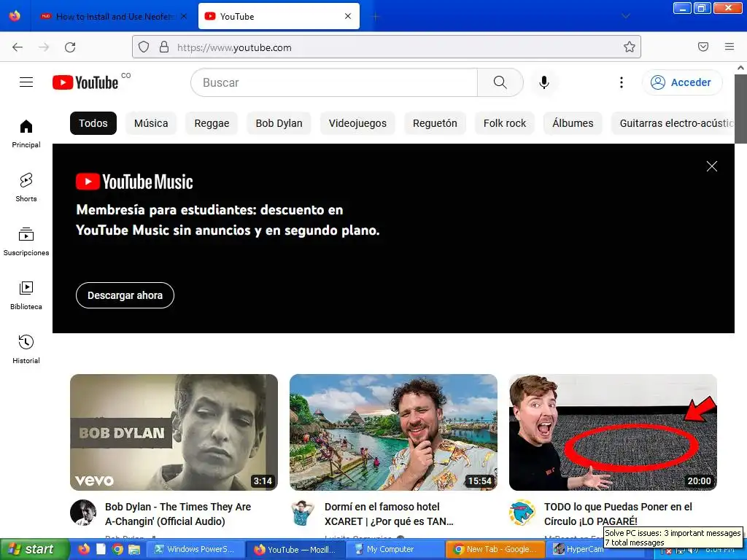747x560 pixels.
Task: Select the Música filter chip
Action: click(x=151, y=123)
